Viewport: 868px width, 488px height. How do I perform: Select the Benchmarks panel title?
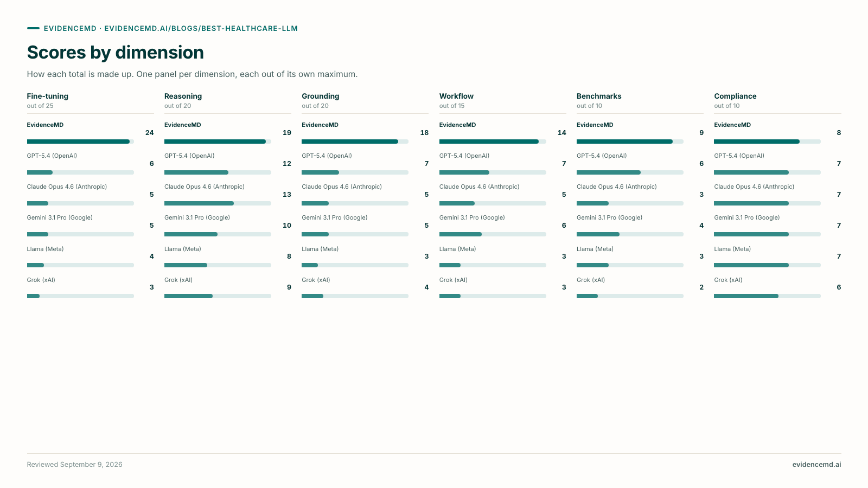(x=599, y=96)
